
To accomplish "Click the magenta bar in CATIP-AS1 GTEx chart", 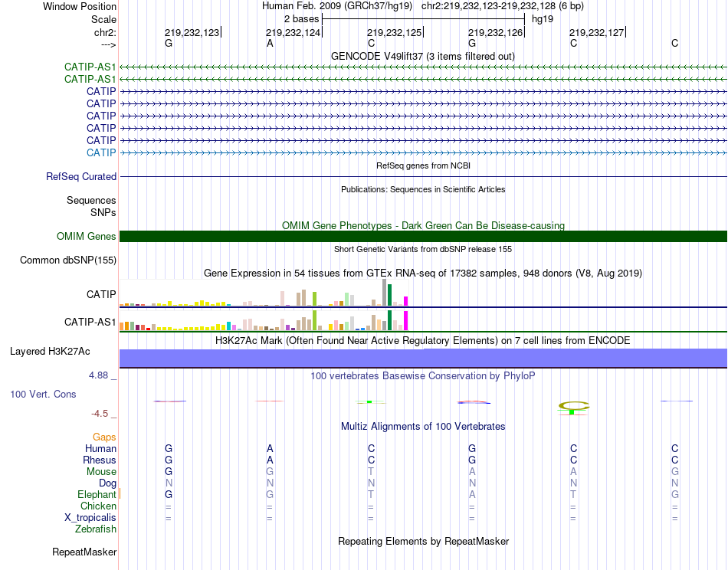I will (406, 320).
